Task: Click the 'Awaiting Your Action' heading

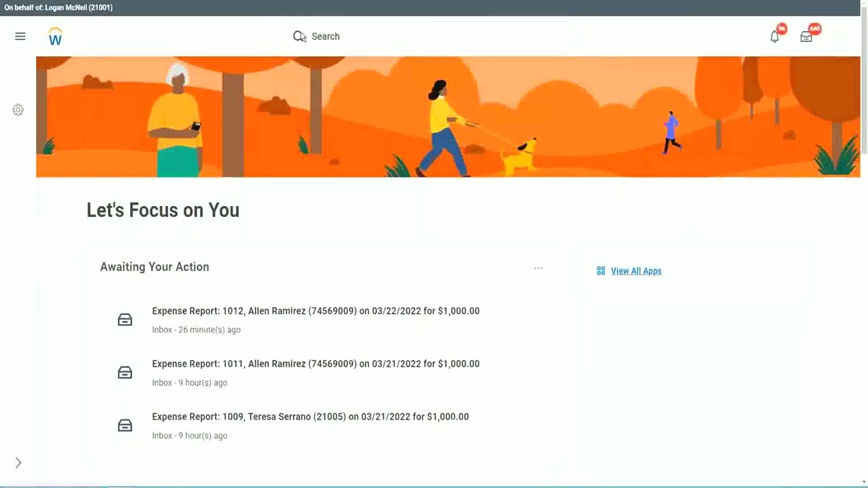Action: pyautogui.click(x=155, y=267)
